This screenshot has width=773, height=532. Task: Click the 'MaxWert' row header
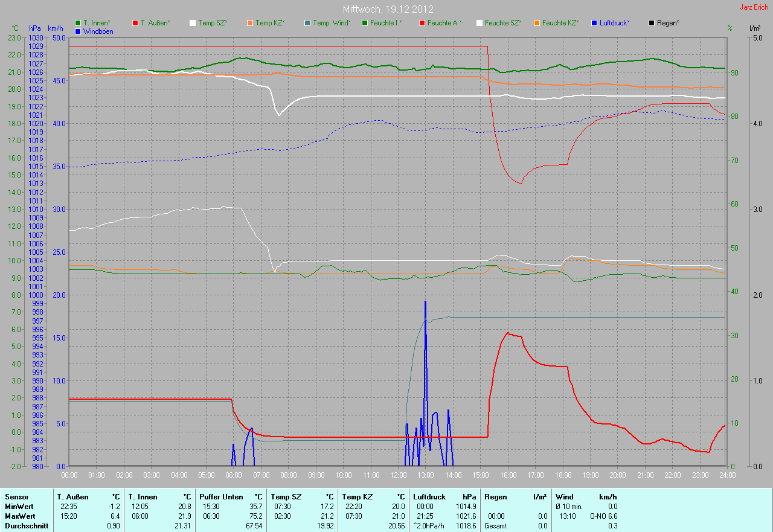click(20, 516)
